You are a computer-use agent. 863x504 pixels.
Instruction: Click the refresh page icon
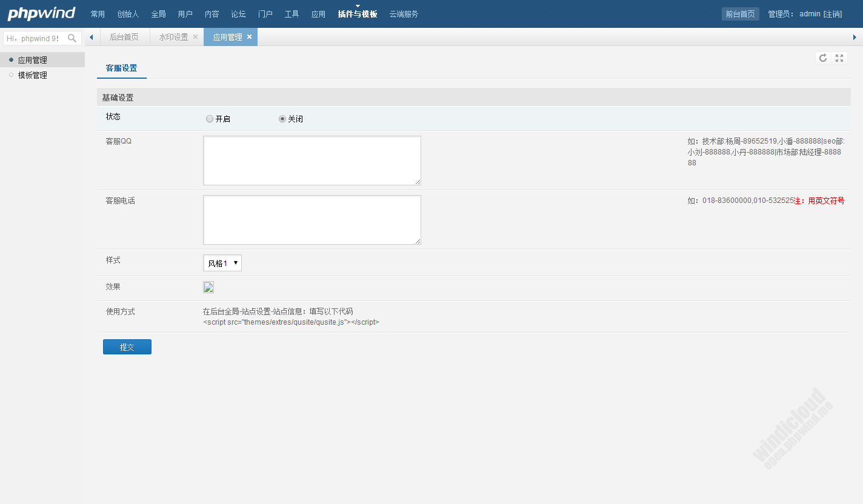823,58
